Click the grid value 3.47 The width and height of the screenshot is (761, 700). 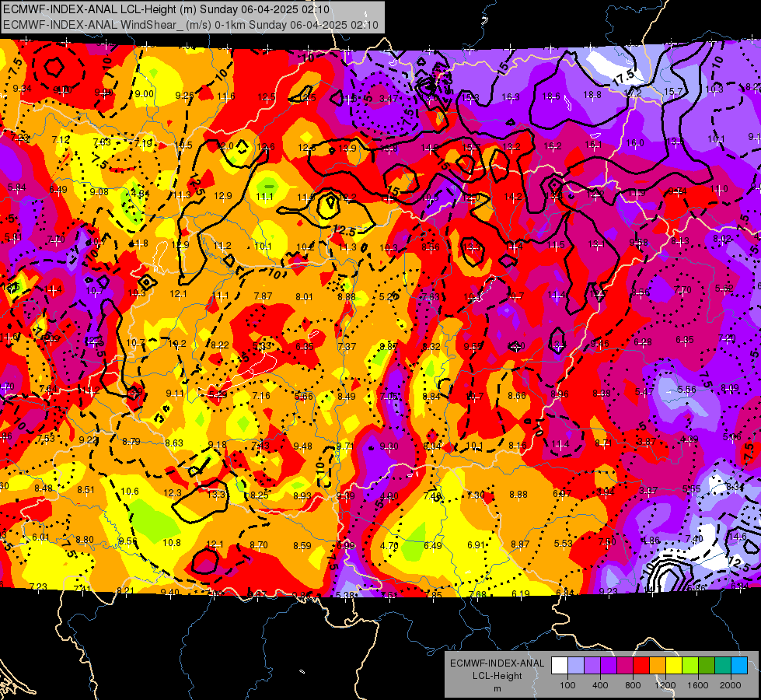388,99
